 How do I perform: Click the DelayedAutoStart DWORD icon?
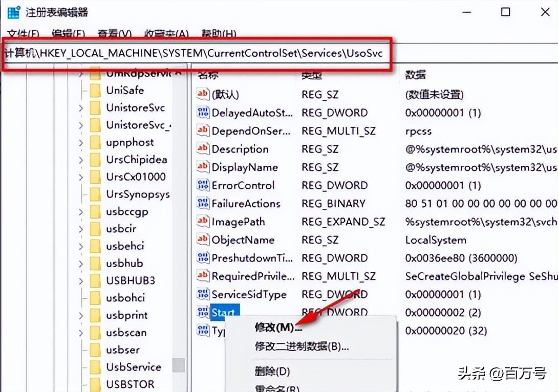tap(203, 112)
